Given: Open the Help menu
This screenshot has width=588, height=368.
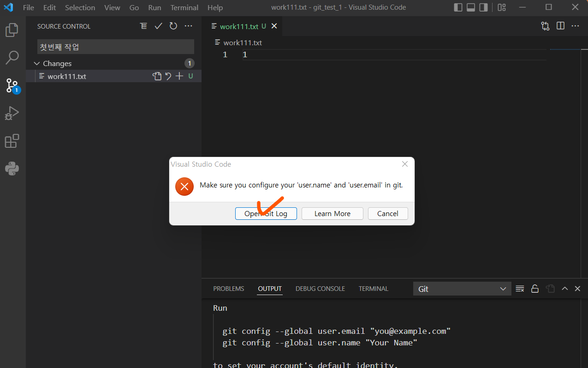Looking at the screenshot, I should pyautogui.click(x=215, y=8).
